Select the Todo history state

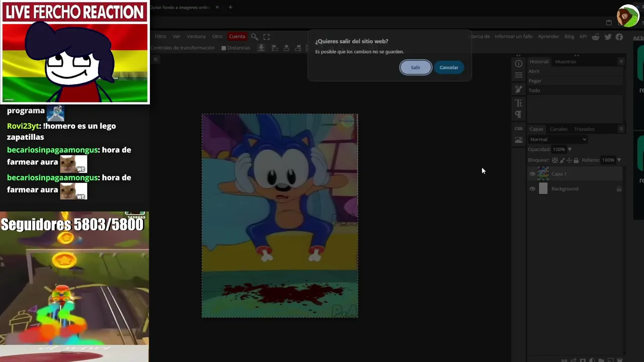point(575,90)
